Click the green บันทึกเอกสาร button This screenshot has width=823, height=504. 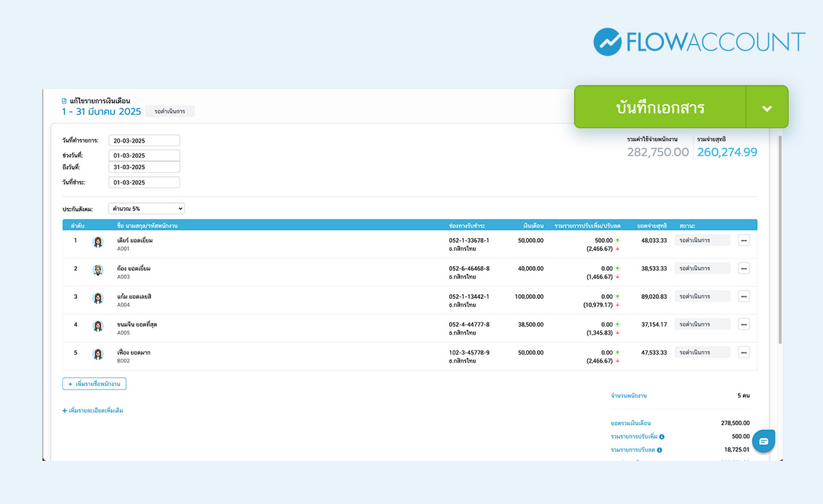pos(660,108)
